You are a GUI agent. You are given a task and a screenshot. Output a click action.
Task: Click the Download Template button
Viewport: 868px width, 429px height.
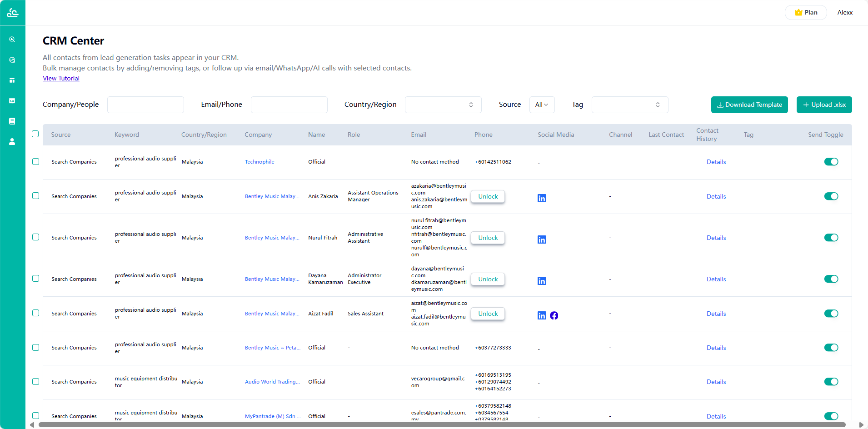click(749, 105)
